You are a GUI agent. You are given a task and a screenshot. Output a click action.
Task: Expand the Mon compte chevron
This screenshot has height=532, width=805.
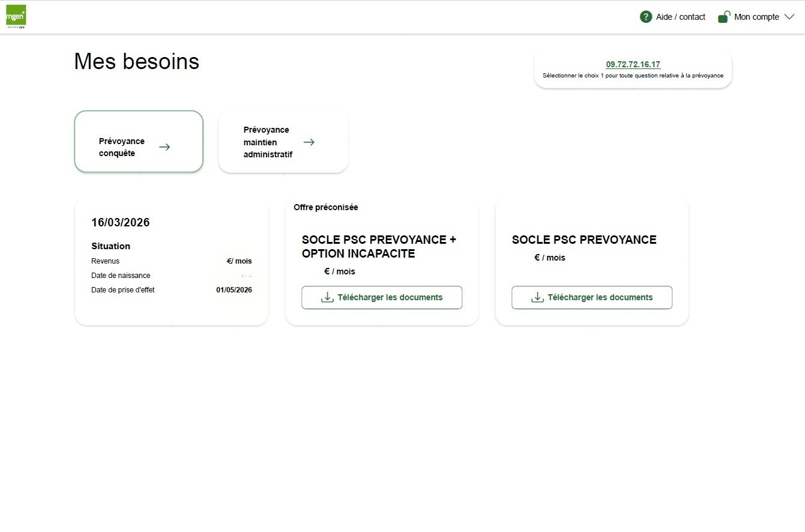coord(789,17)
